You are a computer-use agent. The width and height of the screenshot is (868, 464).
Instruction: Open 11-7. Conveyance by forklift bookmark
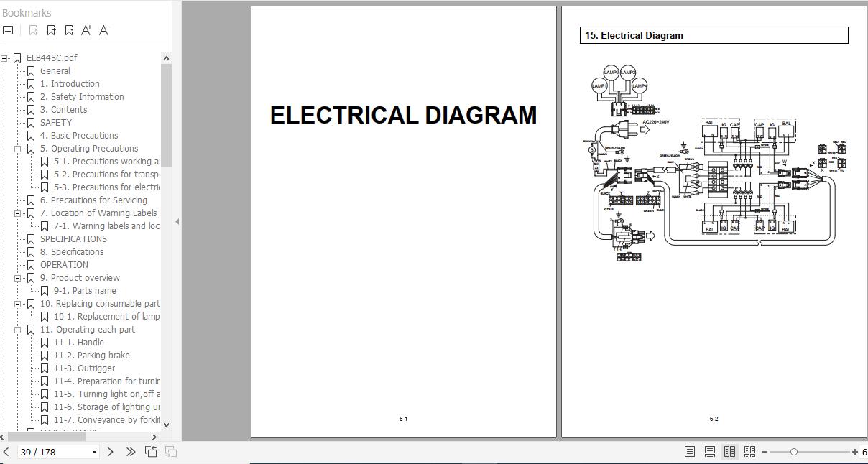107,420
